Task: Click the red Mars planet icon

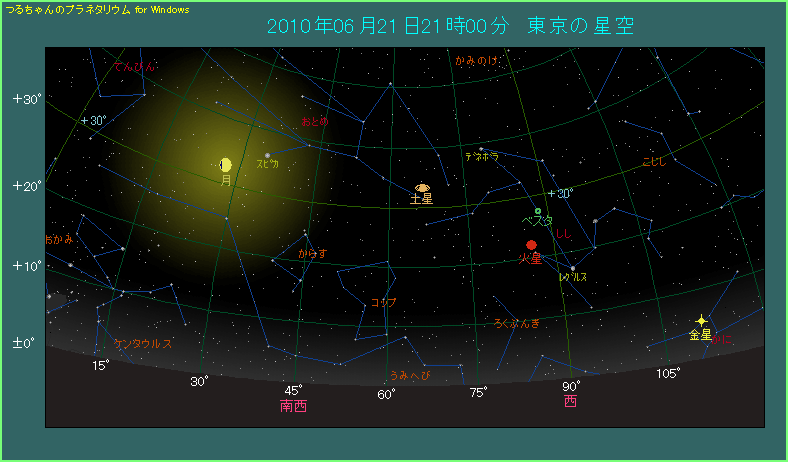Action: coord(531,245)
